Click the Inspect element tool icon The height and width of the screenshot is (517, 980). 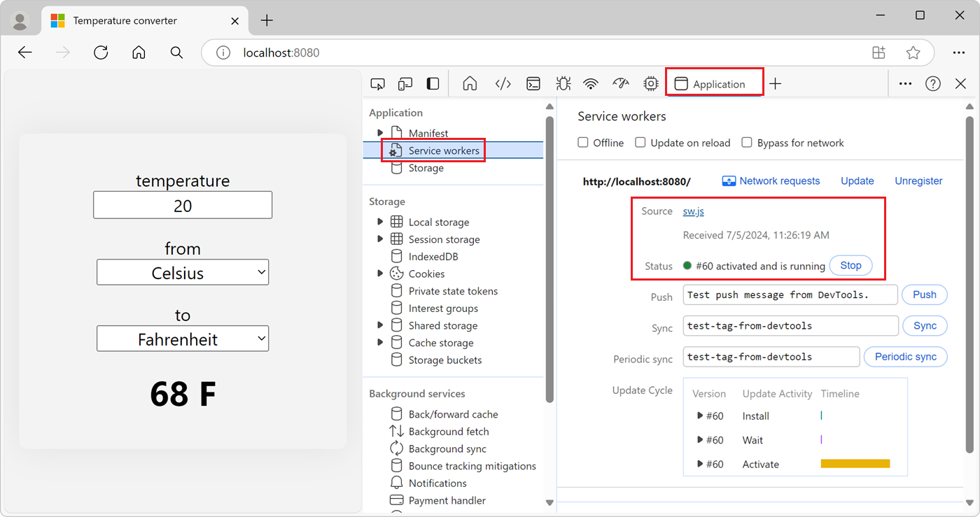click(x=377, y=84)
